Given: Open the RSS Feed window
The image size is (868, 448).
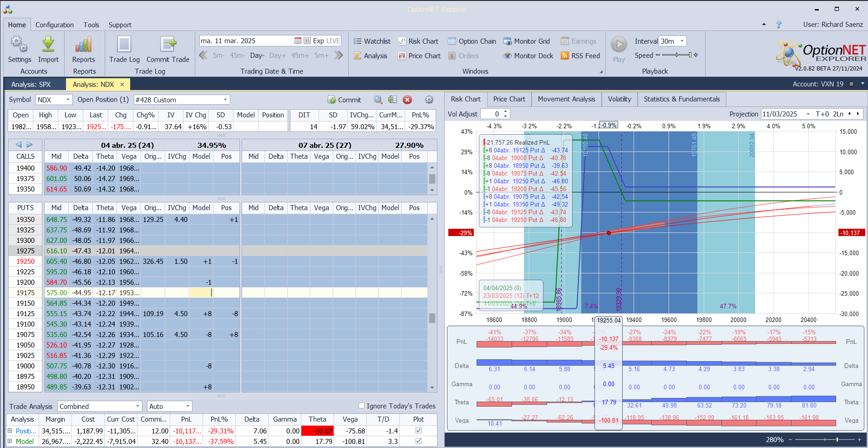Looking at the screenshot, I should point(580,55).
